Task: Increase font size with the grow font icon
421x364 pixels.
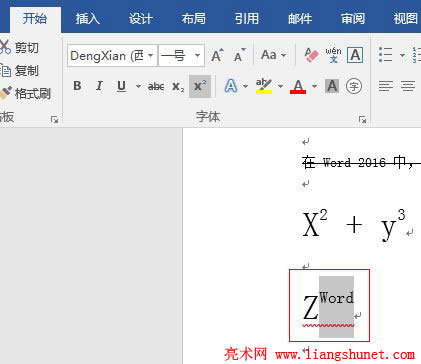Action: click(217, 55)
